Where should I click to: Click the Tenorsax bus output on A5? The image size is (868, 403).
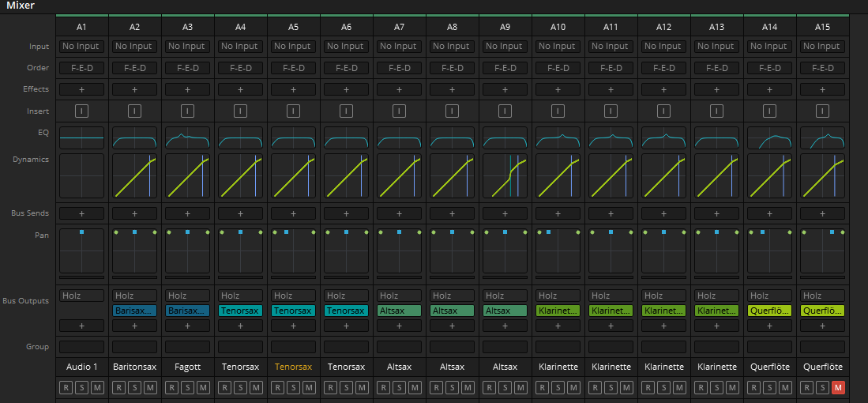[x=293, y=311]
